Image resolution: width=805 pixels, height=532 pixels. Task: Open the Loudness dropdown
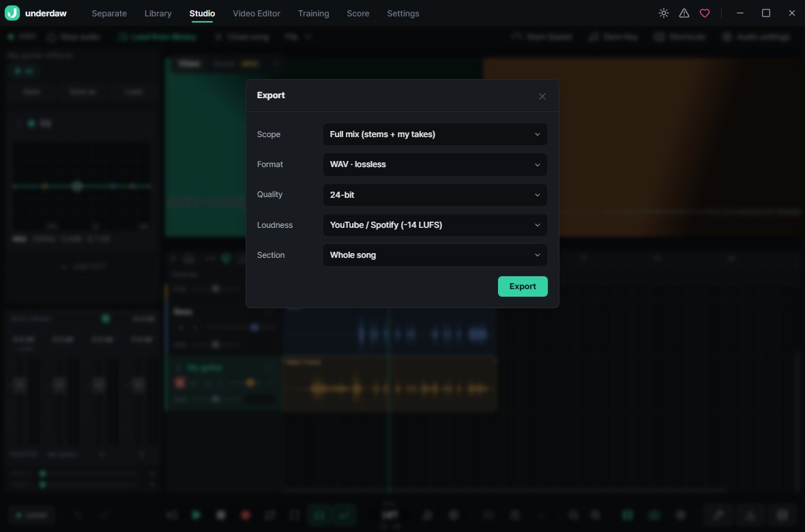click(435, 225)
